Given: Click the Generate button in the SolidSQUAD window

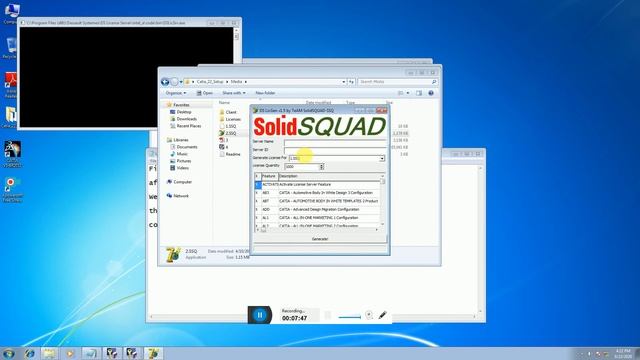Looking at the screenshot, I should [320, 239].
